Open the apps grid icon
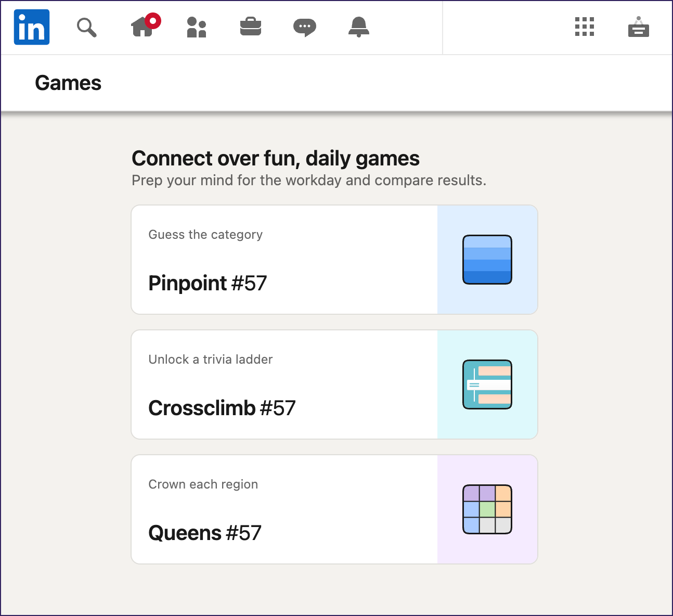This screenshot has height=616, width=673. click(585, 27)
